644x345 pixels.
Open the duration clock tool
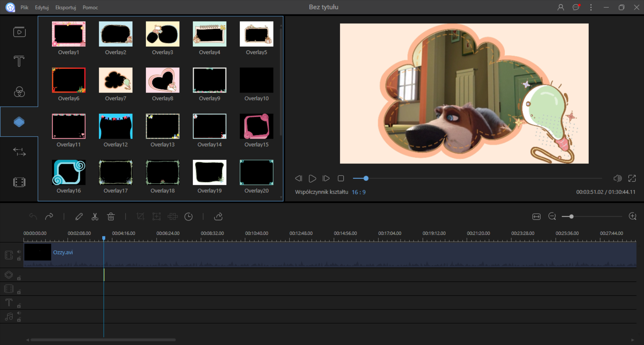point(189,217)
